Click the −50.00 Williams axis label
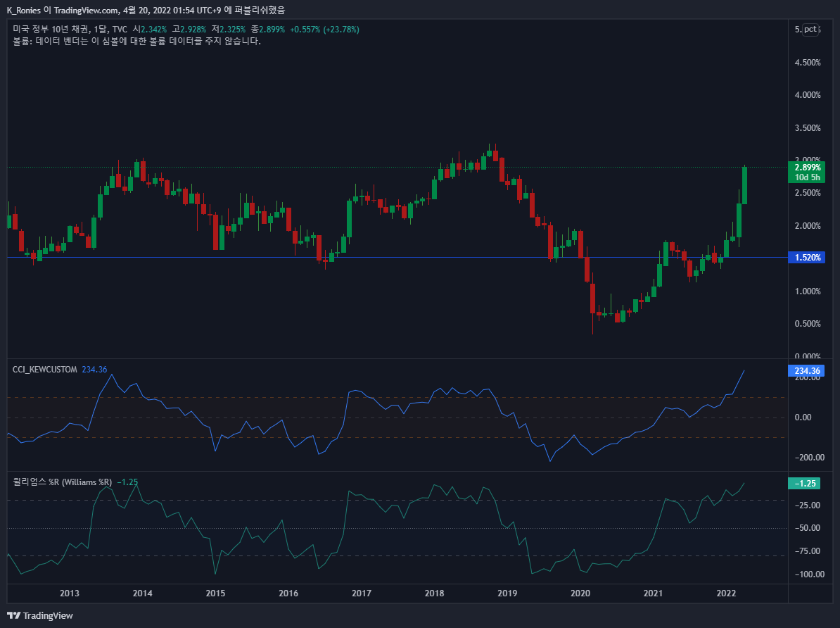 point(808,528)
